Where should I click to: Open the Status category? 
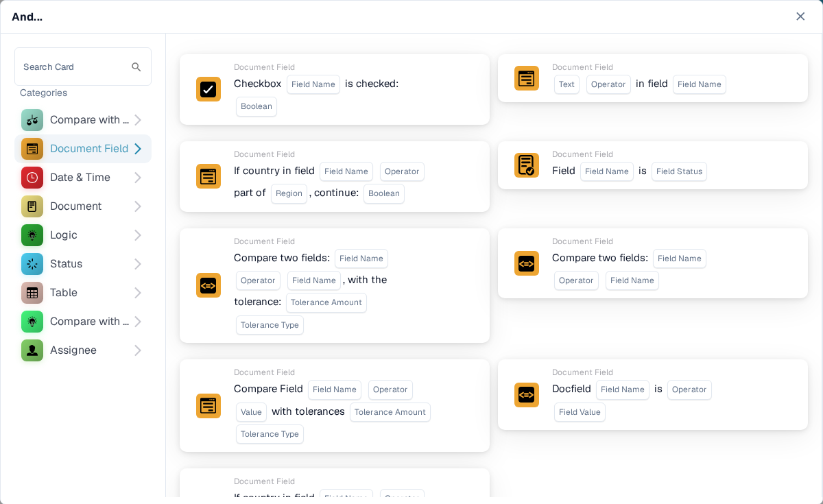click(83, 264)
